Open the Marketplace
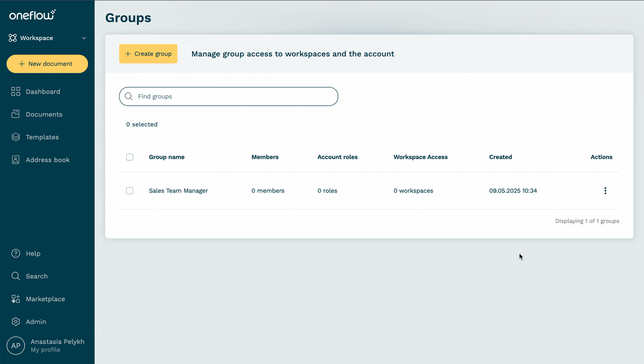The height and width of the screenshot is (364, 644). (x=46, y=299)
